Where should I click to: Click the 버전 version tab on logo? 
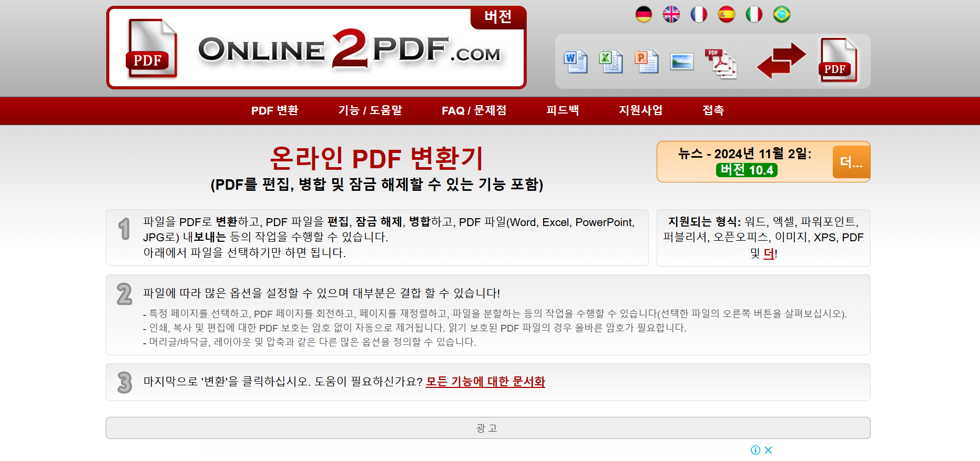[x=498, y=17]
